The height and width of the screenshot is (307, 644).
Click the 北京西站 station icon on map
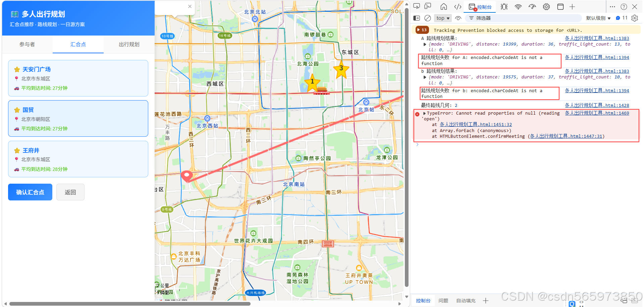(x=207, y=118)
